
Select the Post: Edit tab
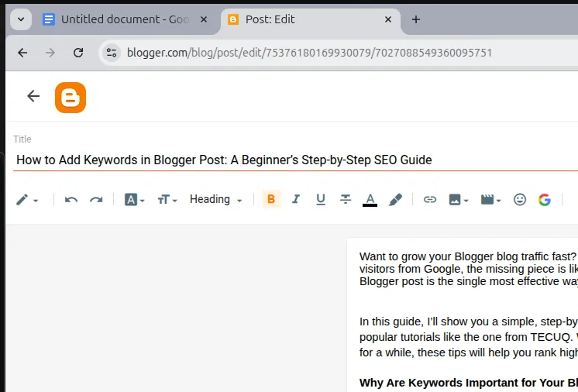click(311, 19)
